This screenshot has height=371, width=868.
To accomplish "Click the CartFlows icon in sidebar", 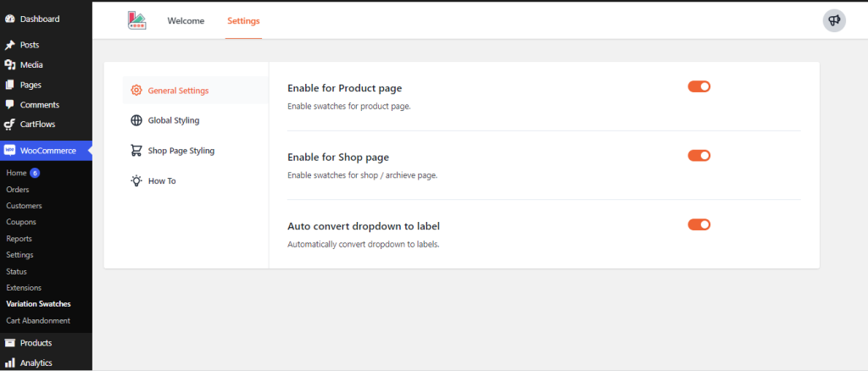I will [x=9, y=125].
